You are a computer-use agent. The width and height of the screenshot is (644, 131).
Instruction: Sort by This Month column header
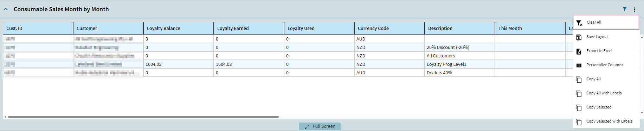click(x=530, y=28)
